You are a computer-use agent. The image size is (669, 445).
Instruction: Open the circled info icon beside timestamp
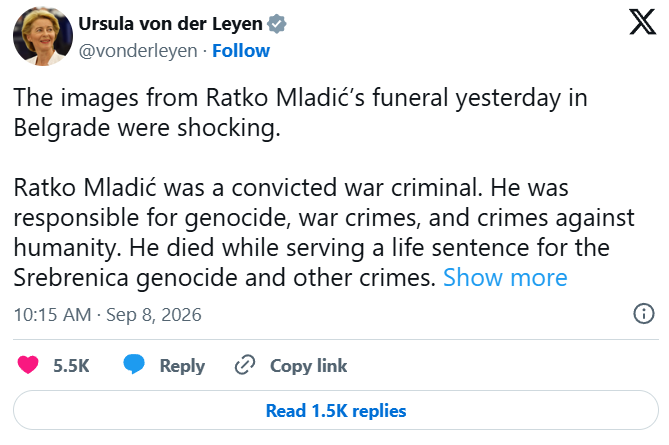pos(643,314)
